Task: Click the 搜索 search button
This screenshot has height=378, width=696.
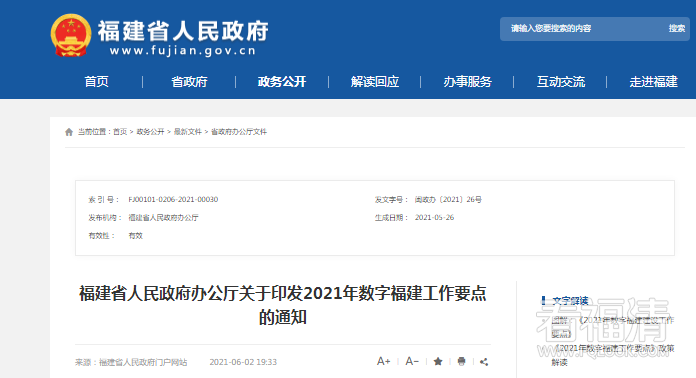Action: coord(677,28)
